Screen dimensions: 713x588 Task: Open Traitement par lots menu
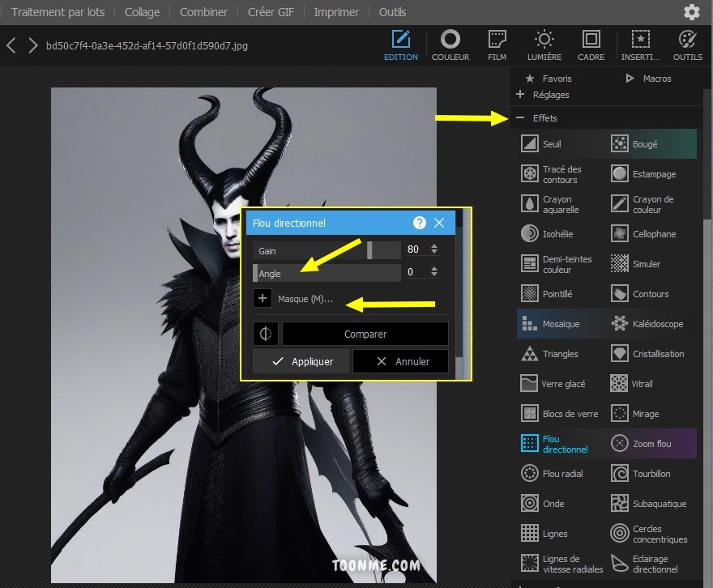coord(58,12)
